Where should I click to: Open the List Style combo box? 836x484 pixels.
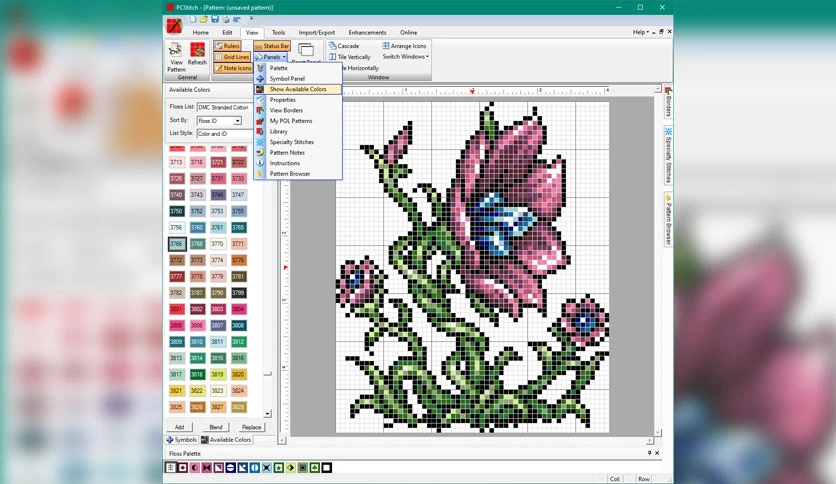point(224,133)
